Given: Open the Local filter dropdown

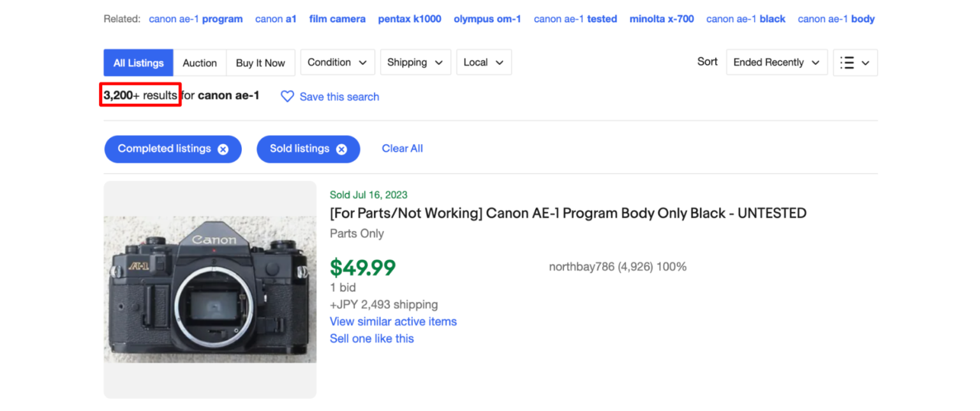Looking at the screenshot, I should [484, 62].
